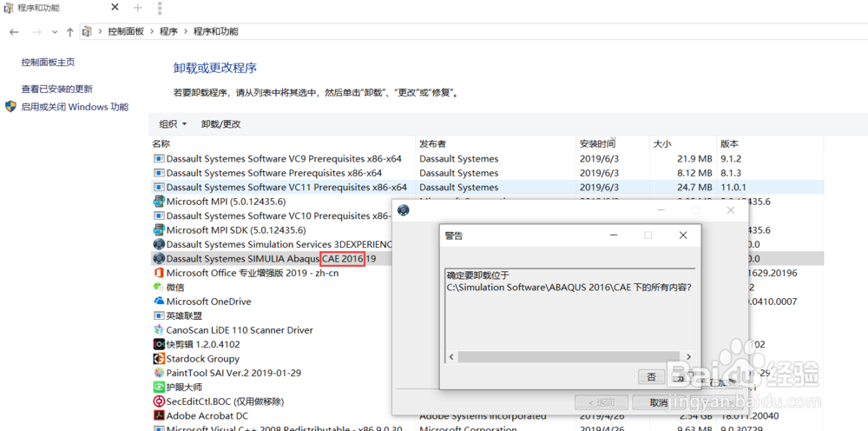Minimize the 警告 dialog
The width and height of the screenshot is (868, 431).
pyautogui.click(x=614, y=235)
